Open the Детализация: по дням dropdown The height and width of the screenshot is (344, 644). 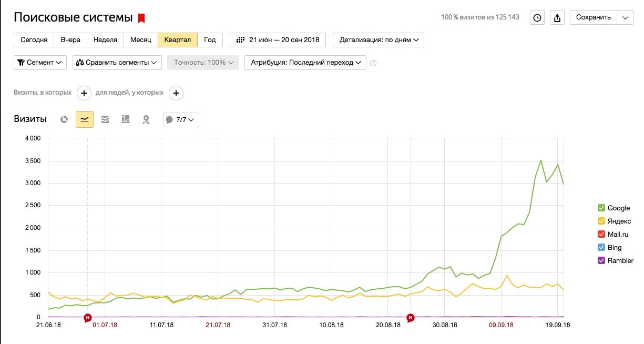tap(379, 40)
